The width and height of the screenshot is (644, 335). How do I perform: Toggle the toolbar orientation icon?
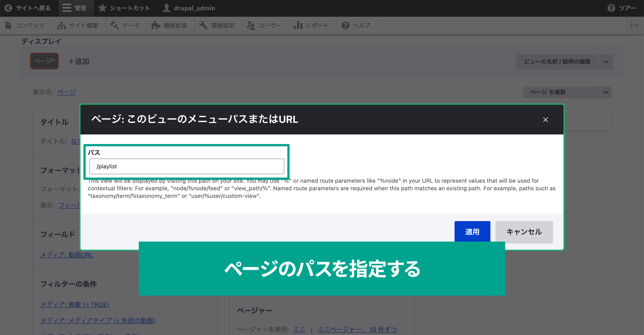coord(635,25)
